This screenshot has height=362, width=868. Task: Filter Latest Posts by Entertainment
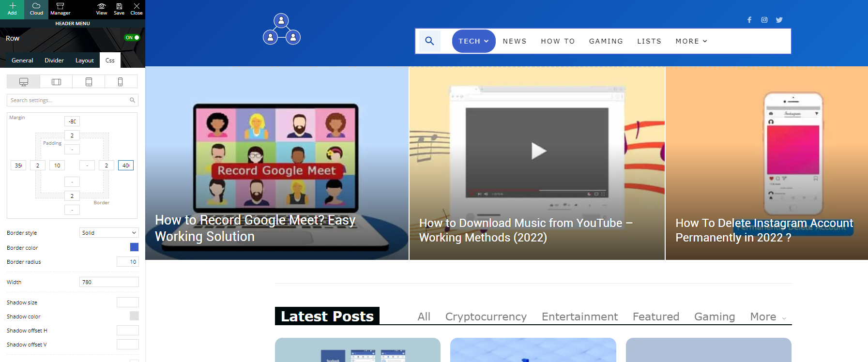click(x=580, y=317)
